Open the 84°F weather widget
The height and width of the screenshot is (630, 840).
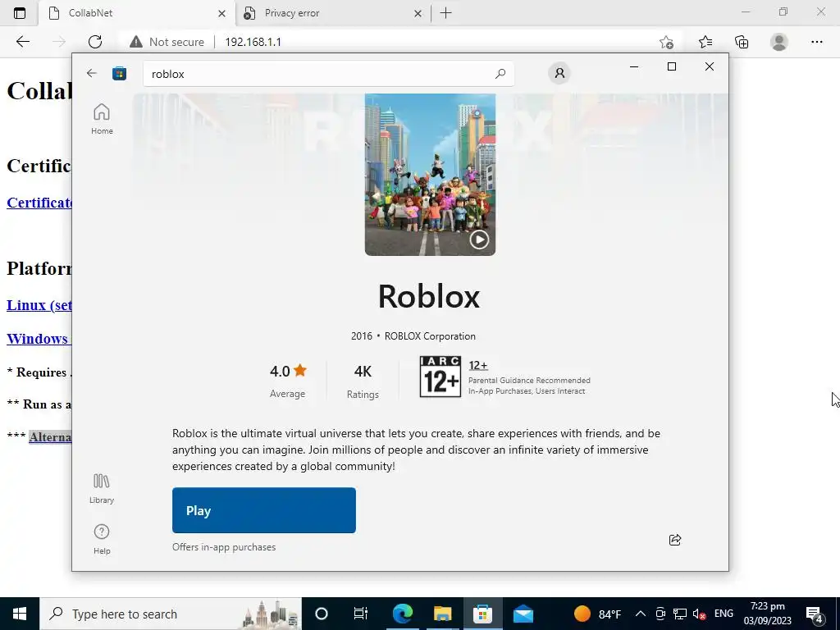(597, 614)
